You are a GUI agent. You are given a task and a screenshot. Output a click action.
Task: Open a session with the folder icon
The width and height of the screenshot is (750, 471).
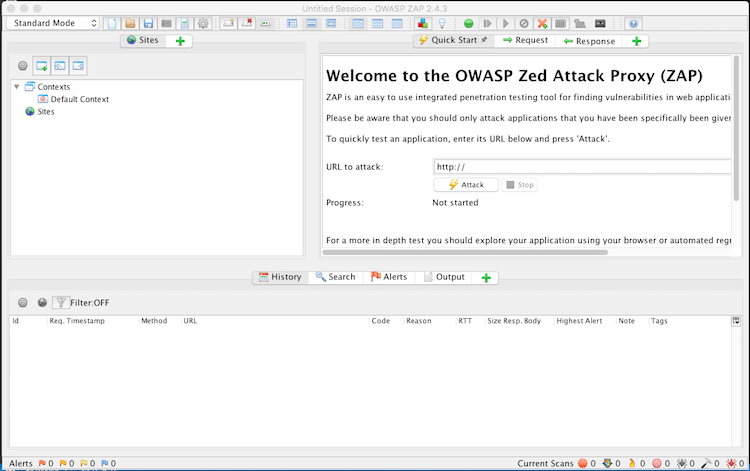pyautogui.click(x=130, y=23)
